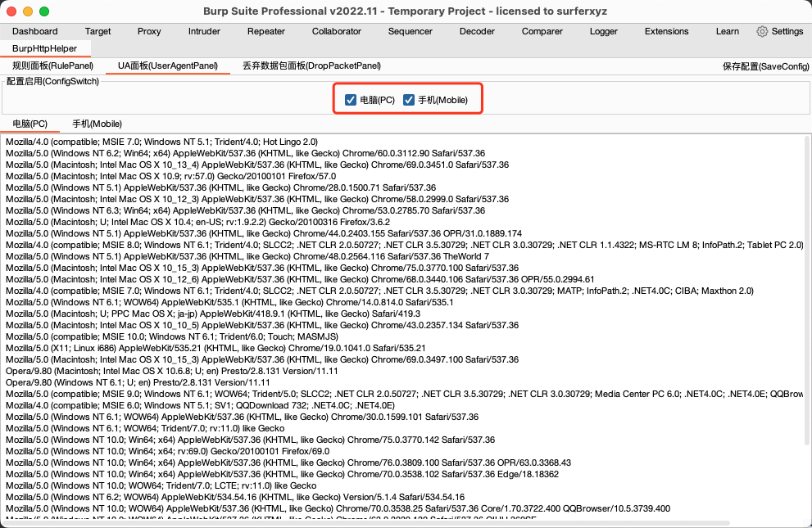Viewport: 812px width, 528px height.
Task: Select UA面板(UserAgentPanel) tab
Action: (168, 65)
